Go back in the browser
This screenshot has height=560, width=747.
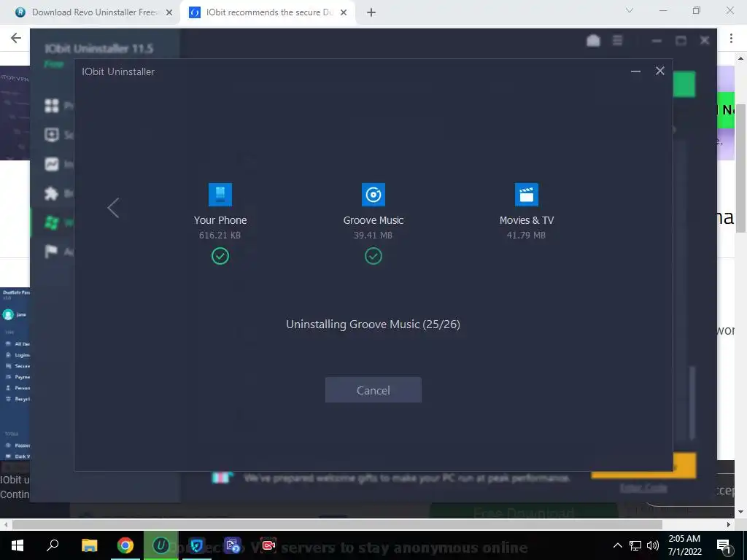click(16, 38)
